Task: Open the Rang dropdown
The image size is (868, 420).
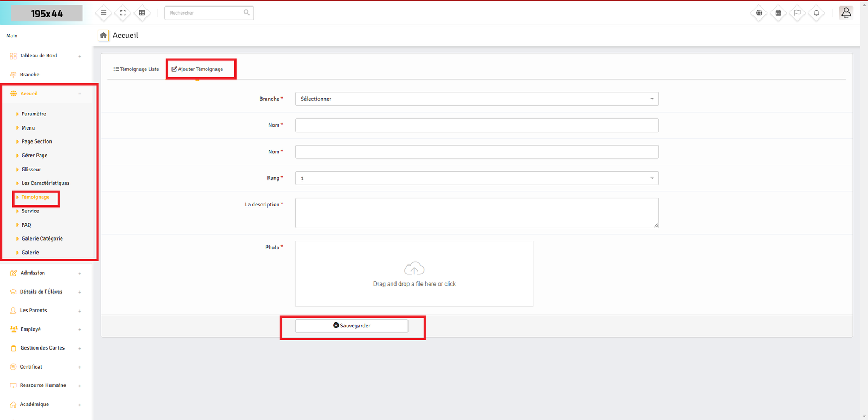Action: [x=476, y=178]
